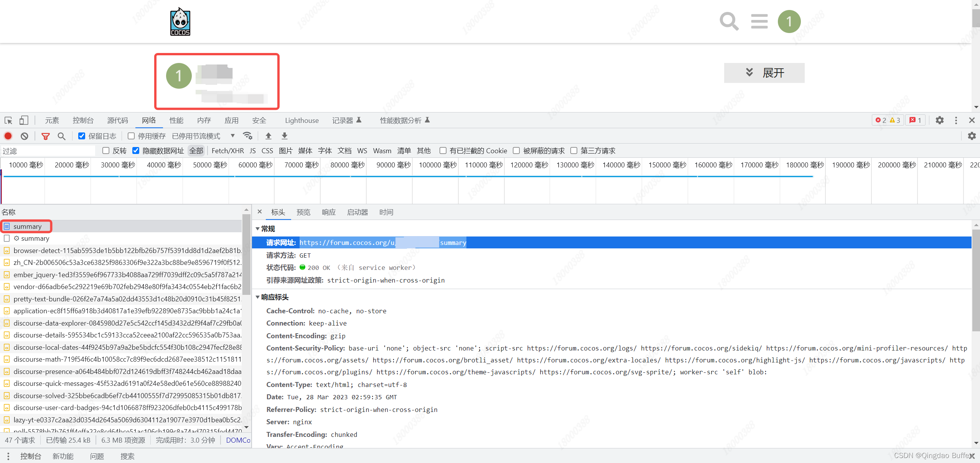Click the errors and warnings counter
This screenshot has height=463, width=980.
888,120
